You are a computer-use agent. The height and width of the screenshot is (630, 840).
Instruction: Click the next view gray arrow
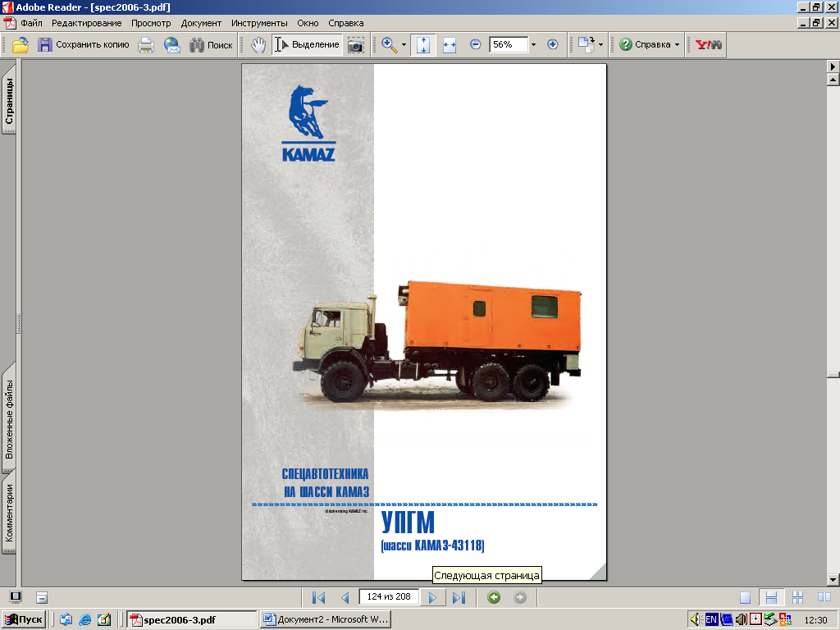click(519, 597)
